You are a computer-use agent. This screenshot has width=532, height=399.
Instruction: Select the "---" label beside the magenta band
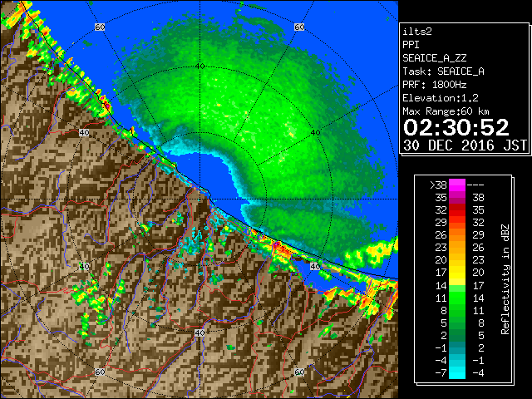click(x=475, y=185)
